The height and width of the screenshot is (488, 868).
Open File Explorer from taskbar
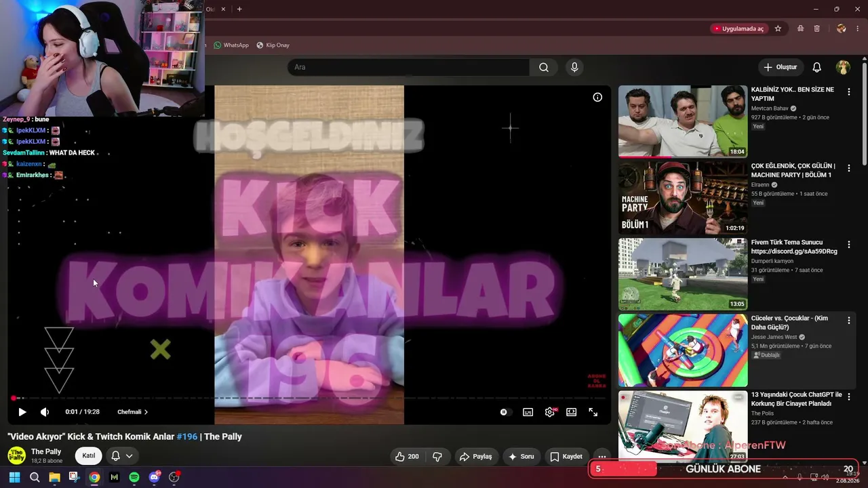54,477
